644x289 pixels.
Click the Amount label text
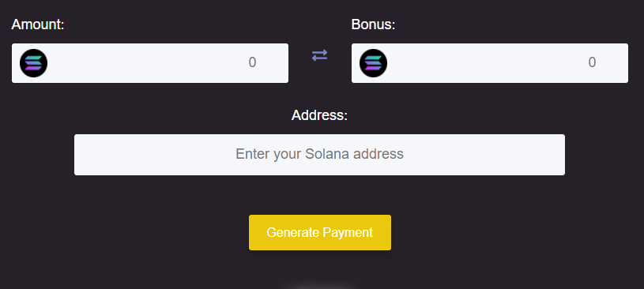pyautogui.click(x=38, y=24)
